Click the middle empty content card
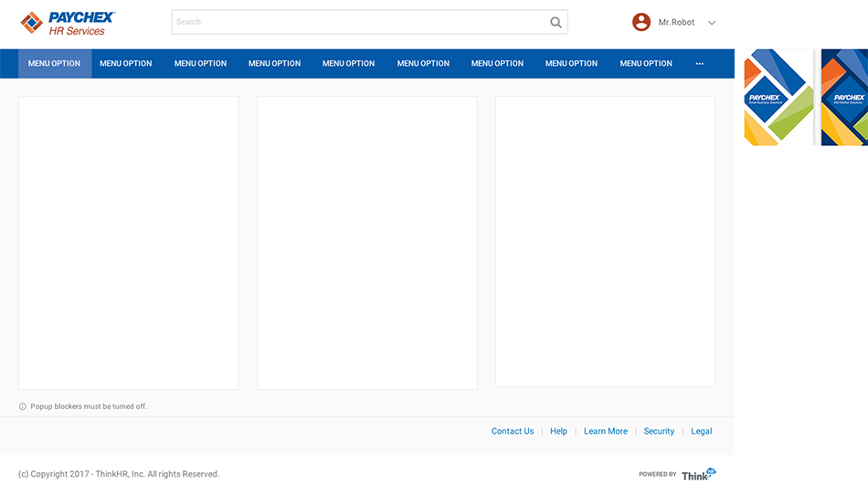This screenshot has height=494, width=868. coord(367,243)
